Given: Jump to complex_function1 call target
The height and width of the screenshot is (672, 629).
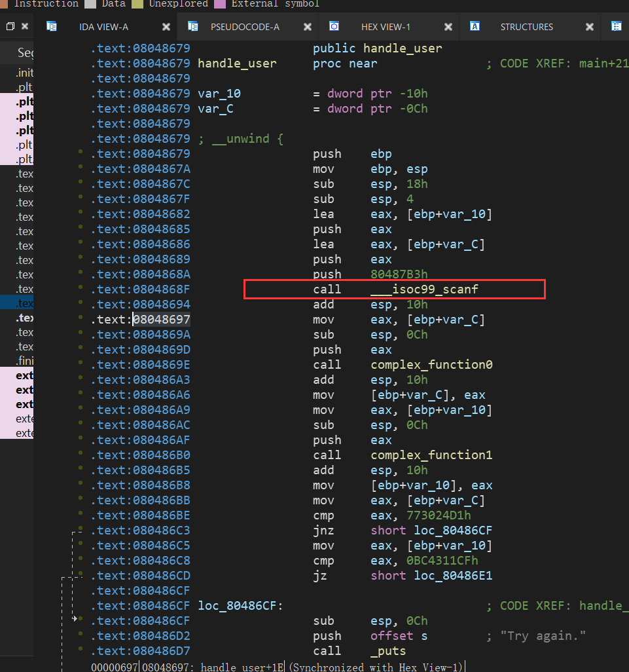Looking at the screenshot, I should pyautogui.click(x=431, y=455).
